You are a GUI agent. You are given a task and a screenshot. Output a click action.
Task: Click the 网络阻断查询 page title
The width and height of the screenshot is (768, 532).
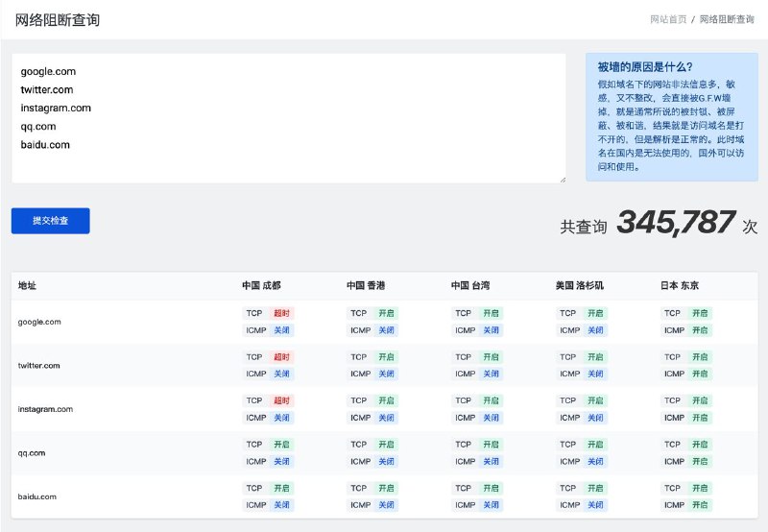tap(58, 20)
